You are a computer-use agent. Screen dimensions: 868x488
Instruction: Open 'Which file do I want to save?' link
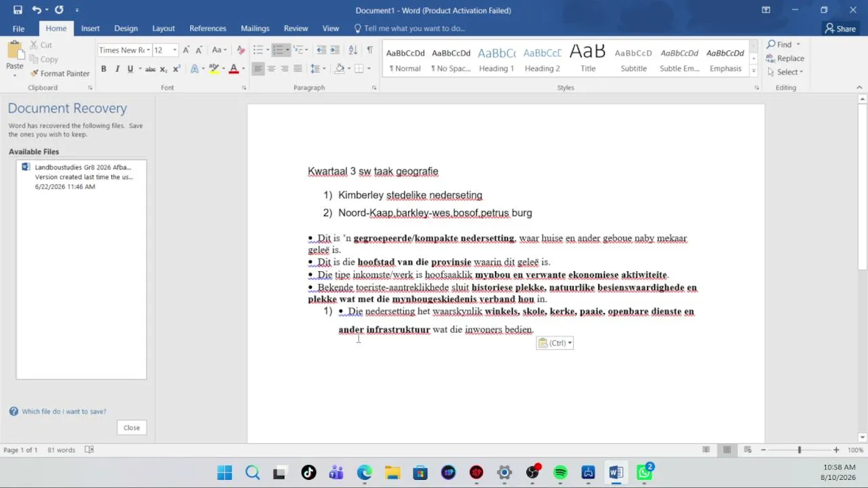64,411
